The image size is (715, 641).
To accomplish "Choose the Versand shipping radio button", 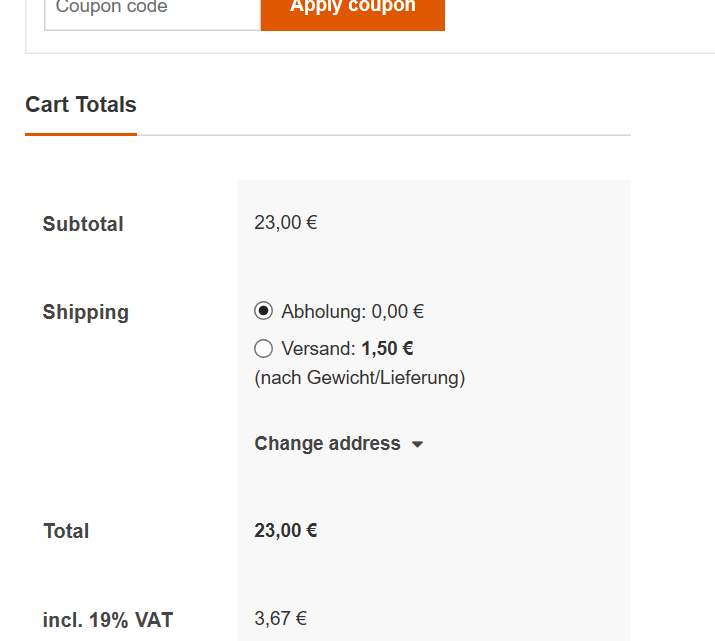I will (x=264, y=349).
